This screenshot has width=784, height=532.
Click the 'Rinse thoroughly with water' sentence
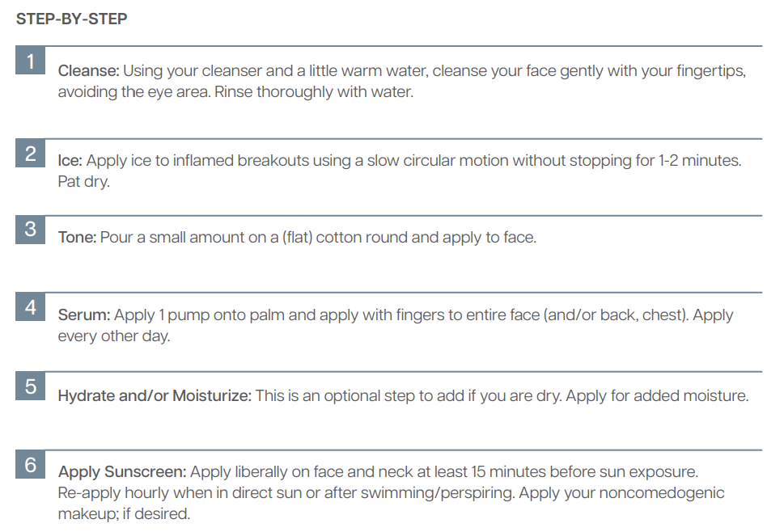pyautogui.click(x=314, y=92)
